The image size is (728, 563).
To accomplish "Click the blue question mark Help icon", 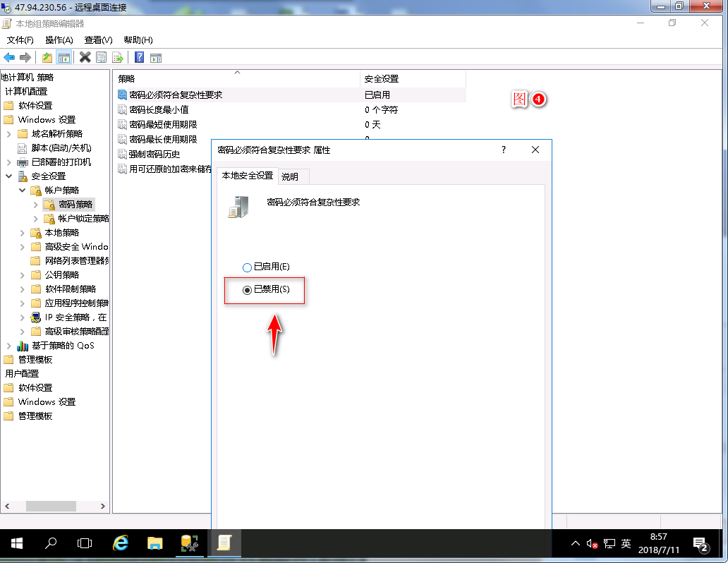I will pyautogui.click(x=140, y=58).
